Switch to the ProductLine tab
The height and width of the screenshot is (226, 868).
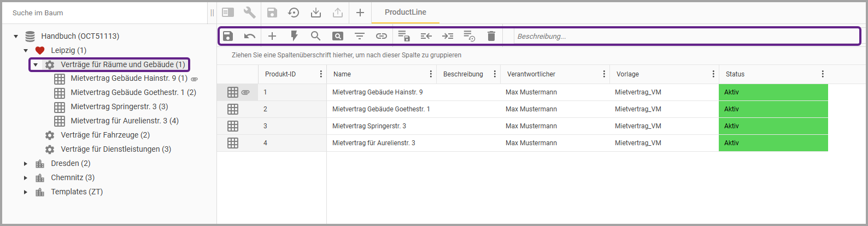(405, 12)
